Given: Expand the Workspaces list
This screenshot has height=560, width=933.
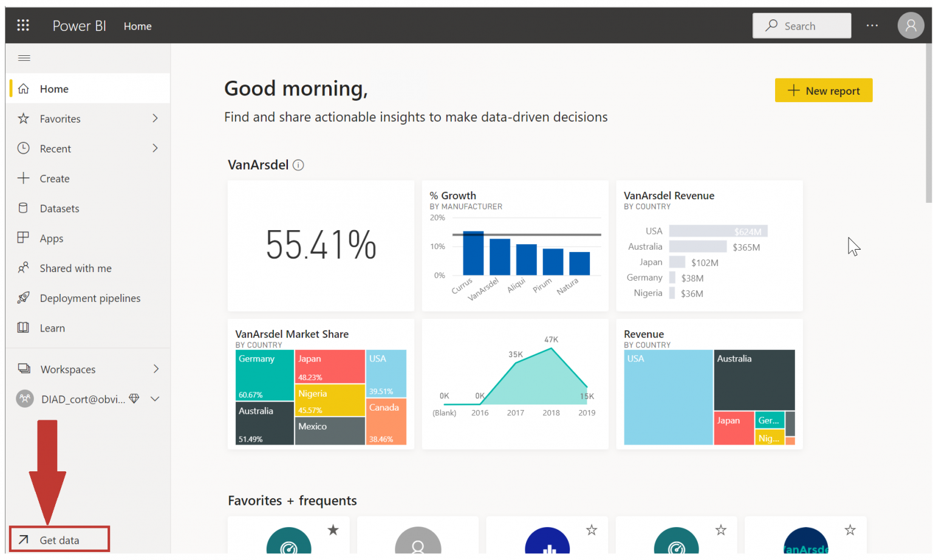Looking at the screenshot, I should tap(155, 369).
